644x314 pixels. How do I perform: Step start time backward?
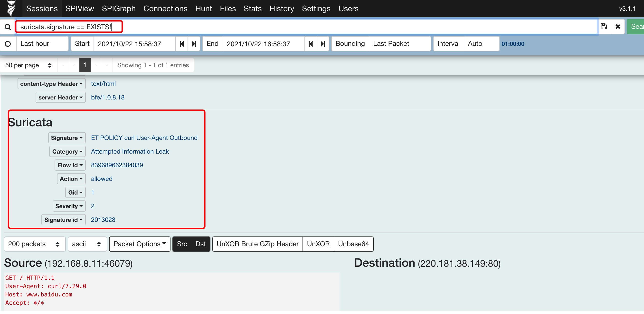[x=182, y=44]
